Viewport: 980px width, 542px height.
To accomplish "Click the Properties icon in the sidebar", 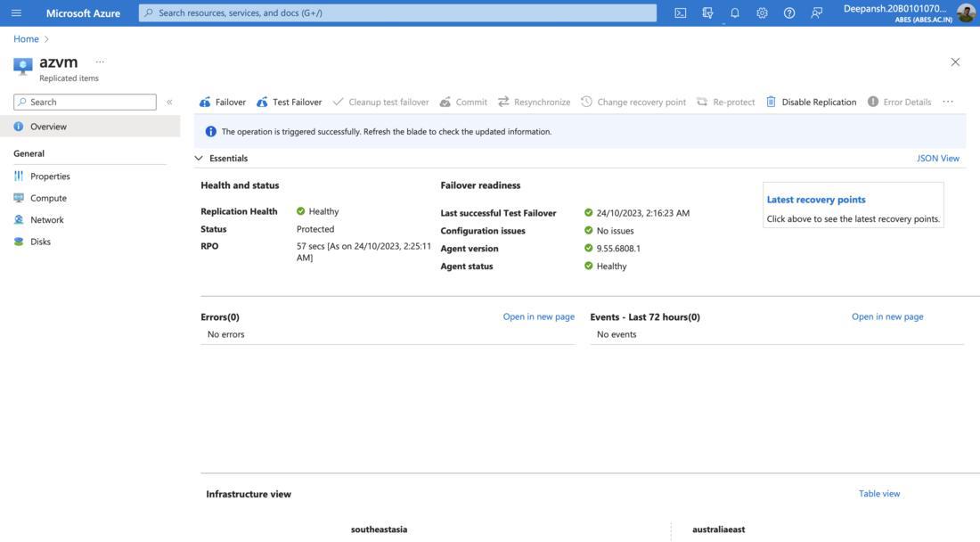I will pyautogui.click(x=19, y=177).
